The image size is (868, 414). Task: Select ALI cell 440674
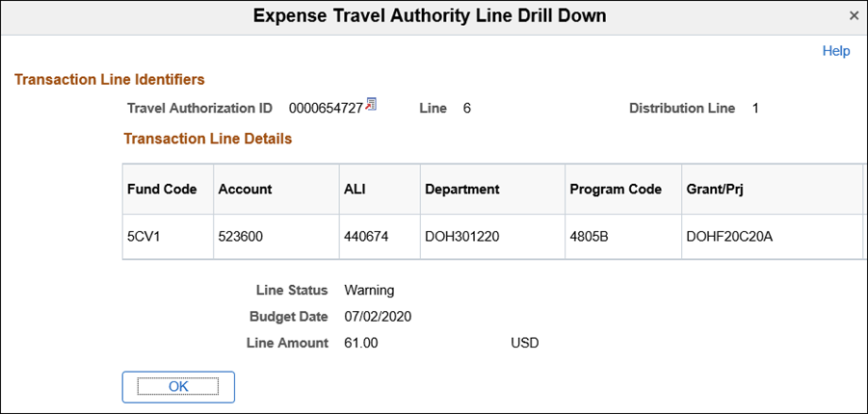pyautogui.click(x=366, y=236)
